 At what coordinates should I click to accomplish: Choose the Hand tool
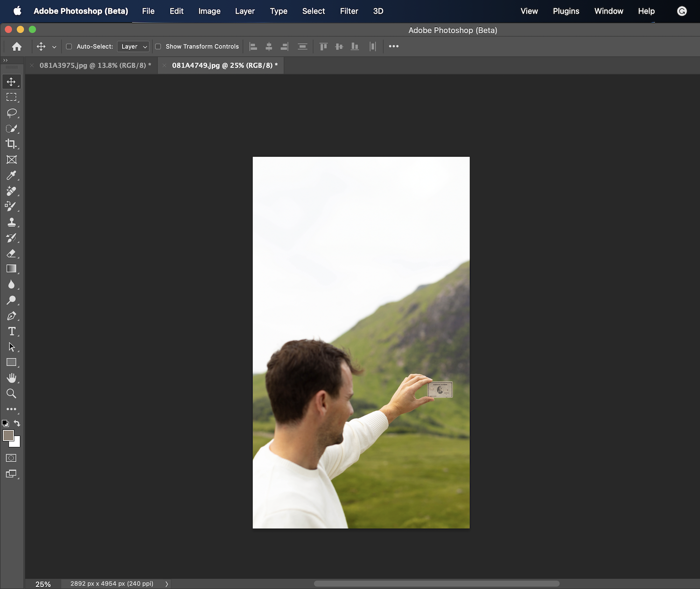[x=12, y=378]
